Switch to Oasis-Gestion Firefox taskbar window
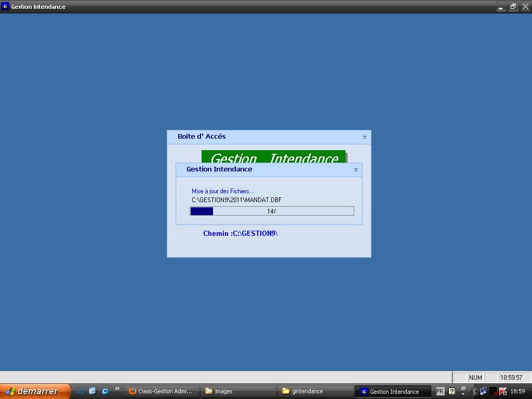The width and height of the screenshot is (532, 399). point(162,392)
